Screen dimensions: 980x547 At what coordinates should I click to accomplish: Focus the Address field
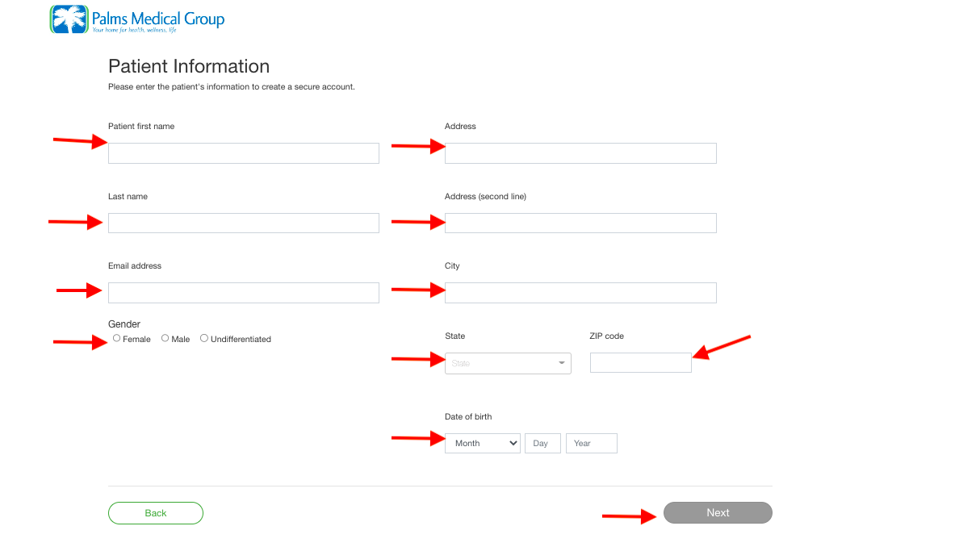click(x=580, y=153)
